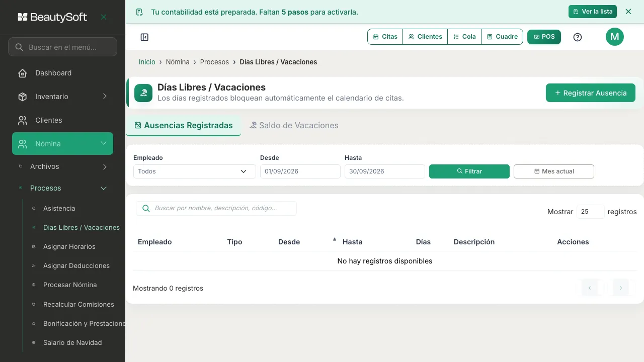
Task: Open Asistencia in the sidebar
Action: [59, 209]
